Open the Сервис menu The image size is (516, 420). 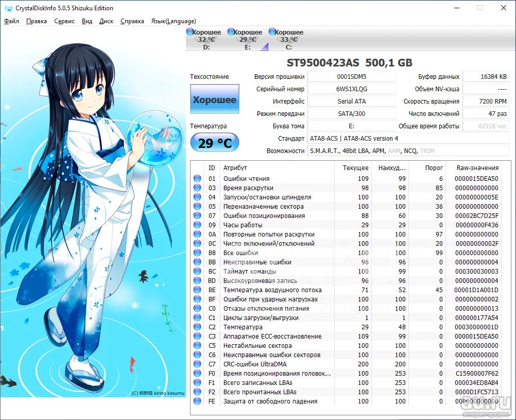point(64,21)
